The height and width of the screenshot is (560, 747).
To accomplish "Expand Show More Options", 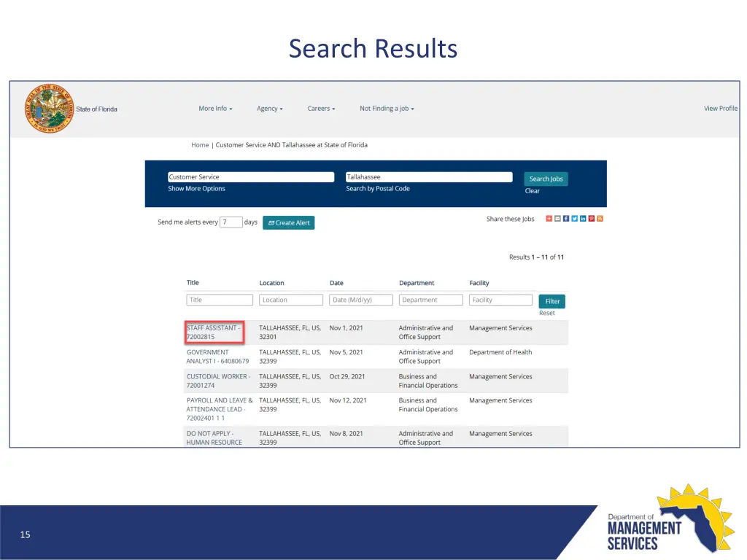I will click(x=196, y=189).
